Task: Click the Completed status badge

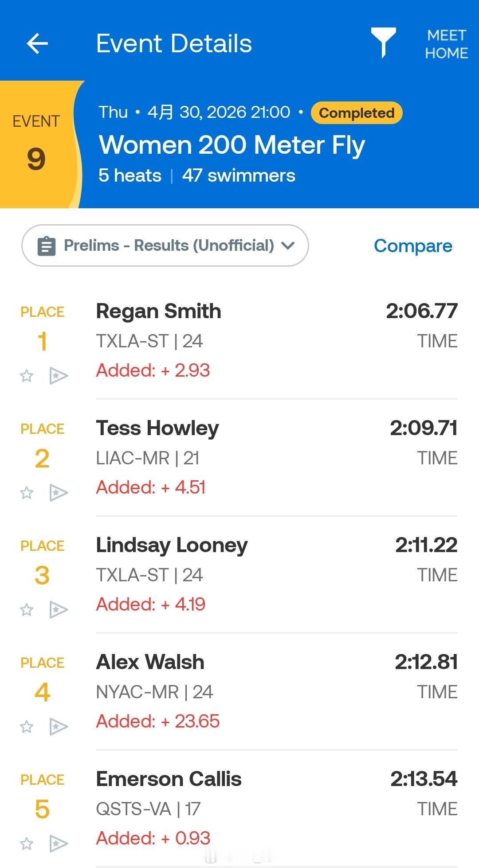Action: 356,112
